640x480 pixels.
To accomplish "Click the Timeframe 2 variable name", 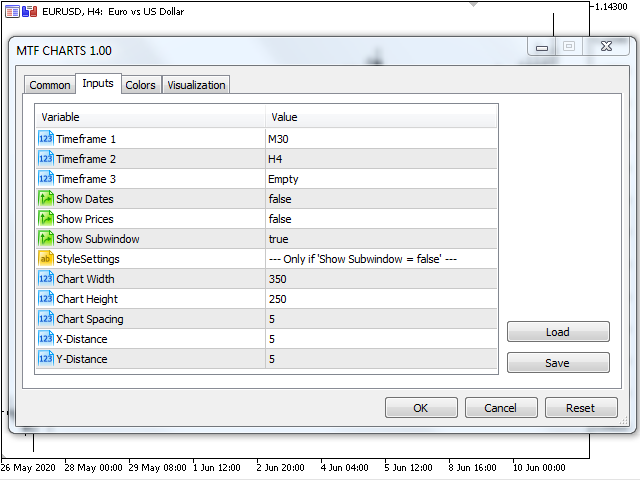I will (x=86, y=159).
